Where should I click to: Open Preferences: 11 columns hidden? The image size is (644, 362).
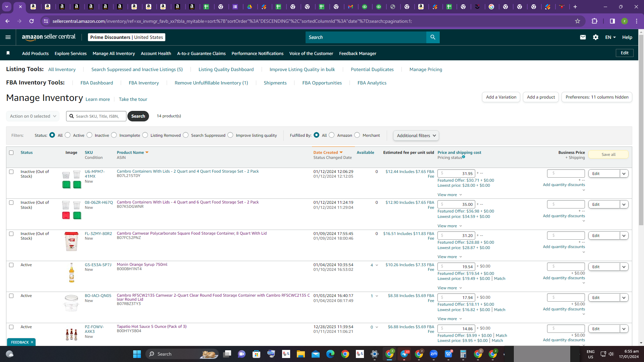(x=597, y=97)
